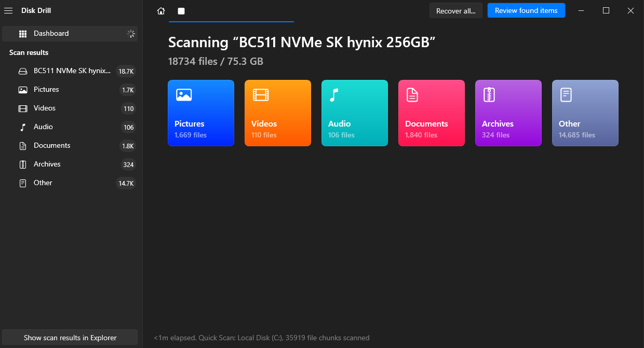Click the Scan results heading
The image size is (644, 348).
29,52
